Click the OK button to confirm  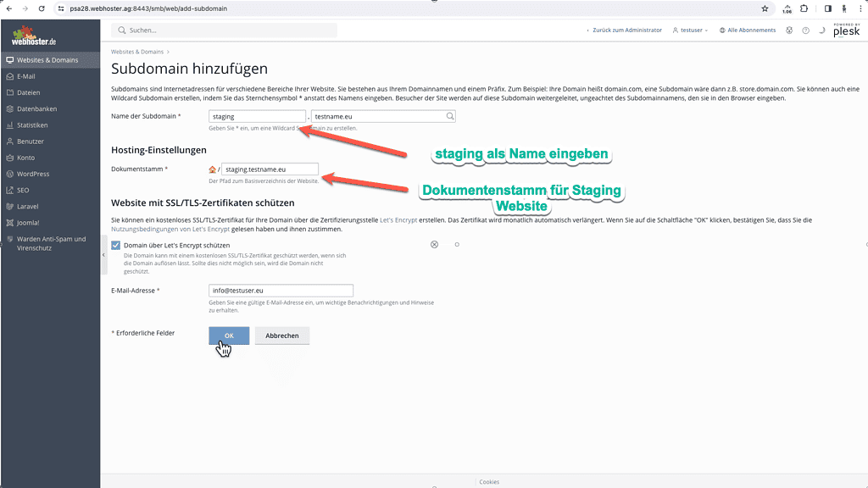point(228,335)
